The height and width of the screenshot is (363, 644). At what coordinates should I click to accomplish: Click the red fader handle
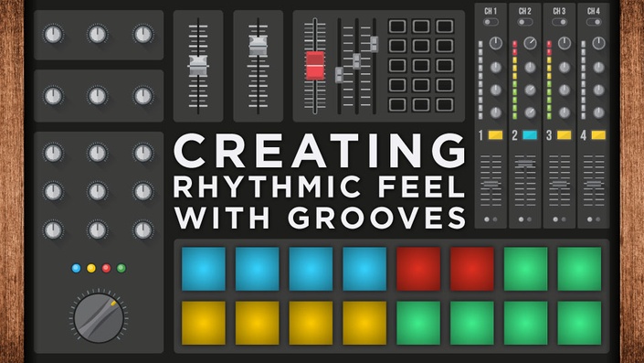click(315, 66)
